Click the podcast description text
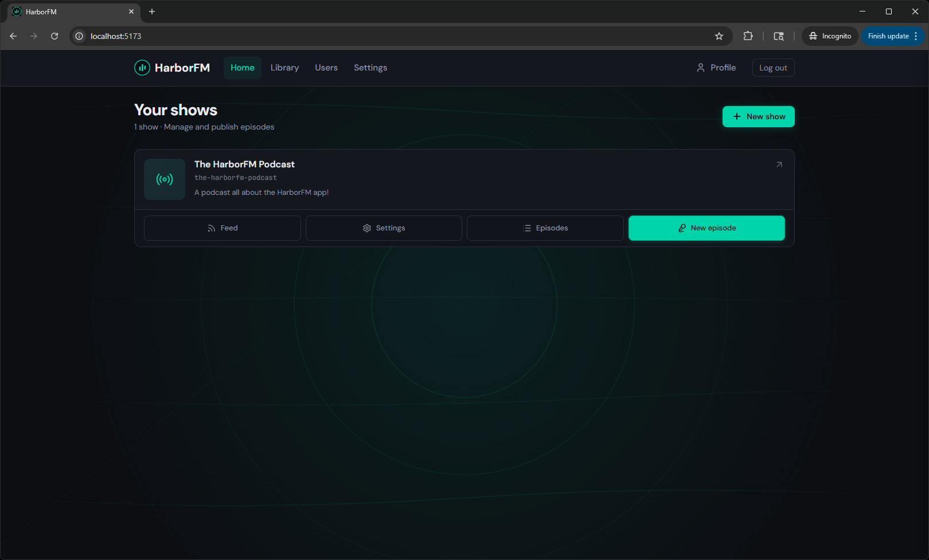This screenshot has width=929, height=560. 261,193
